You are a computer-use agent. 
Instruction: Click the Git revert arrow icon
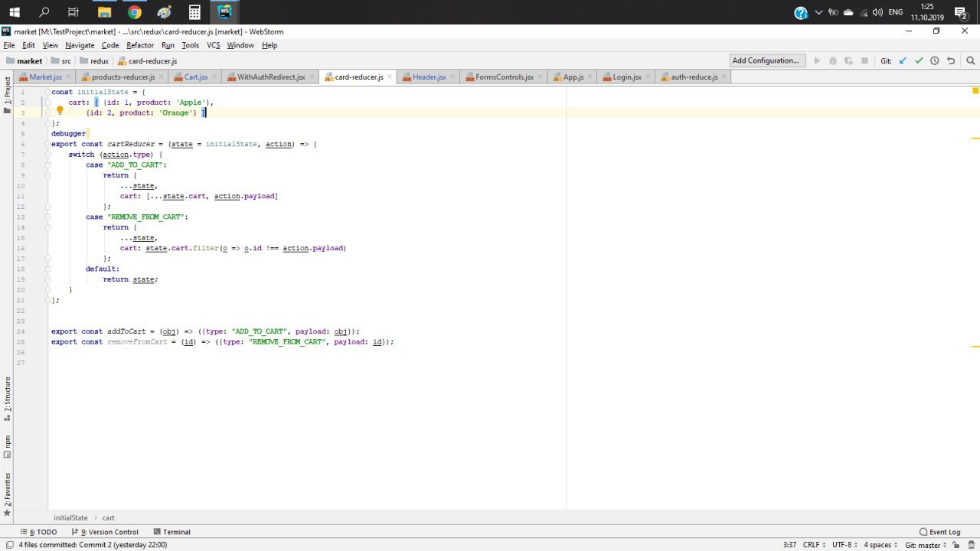(951, 60)
